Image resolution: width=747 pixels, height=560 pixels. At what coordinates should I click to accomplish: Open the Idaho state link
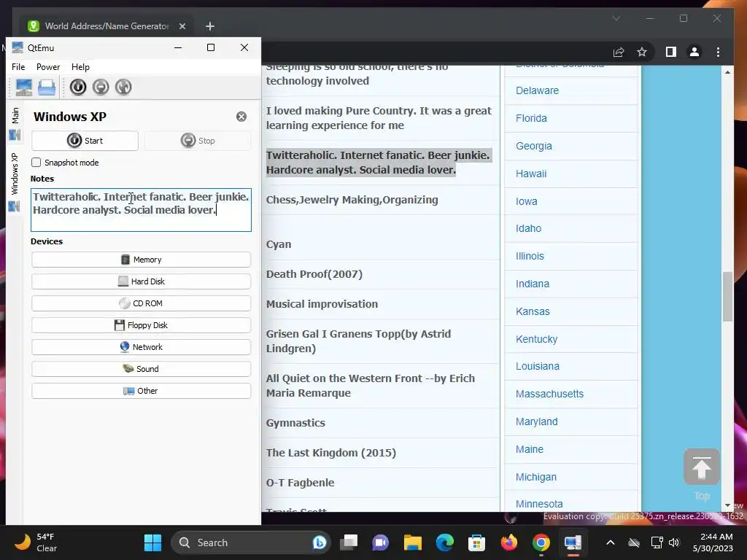[x=528, y=228]
